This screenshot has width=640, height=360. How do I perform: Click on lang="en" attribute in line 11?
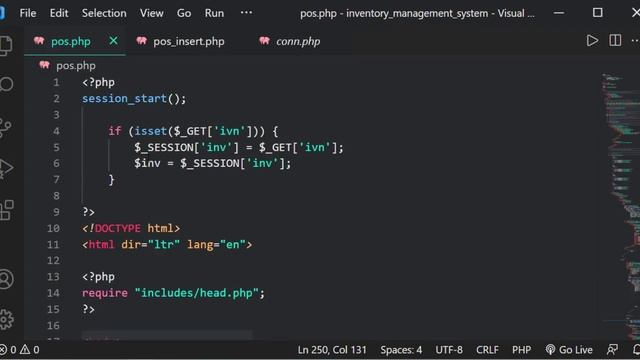[x=216, y=244]
